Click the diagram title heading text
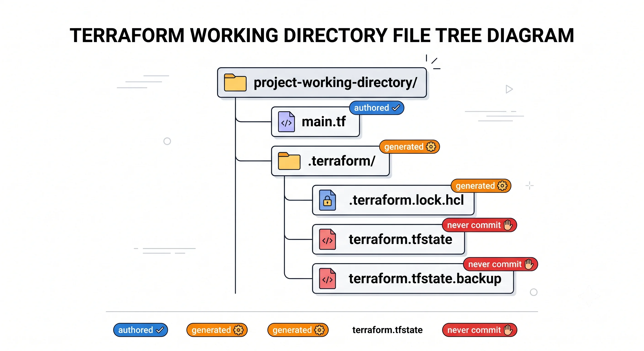The height and width of the screenshot is (351, 644). (322, 35)
